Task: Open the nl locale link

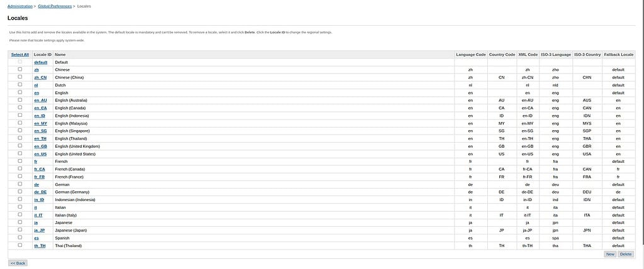Action: [x=36, y=85]
